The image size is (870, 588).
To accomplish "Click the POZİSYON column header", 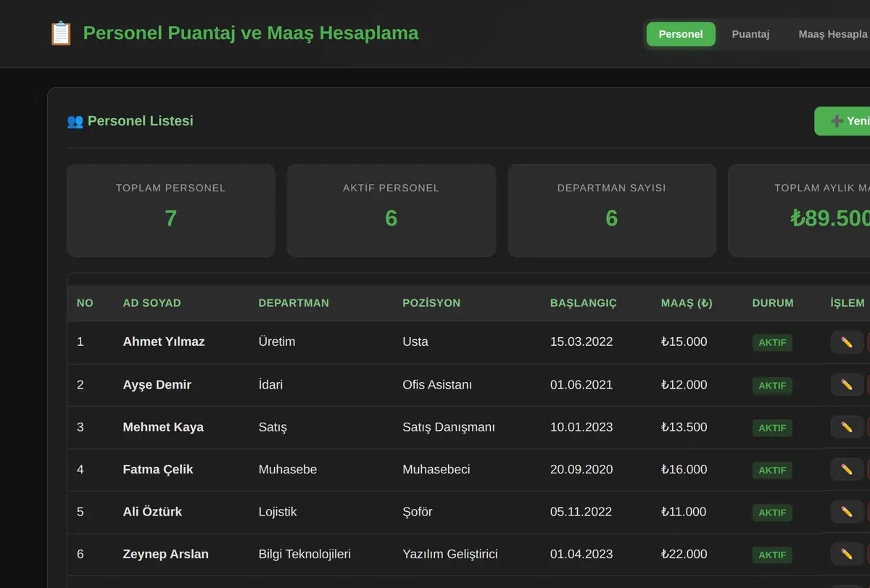I will coord(431,303).
